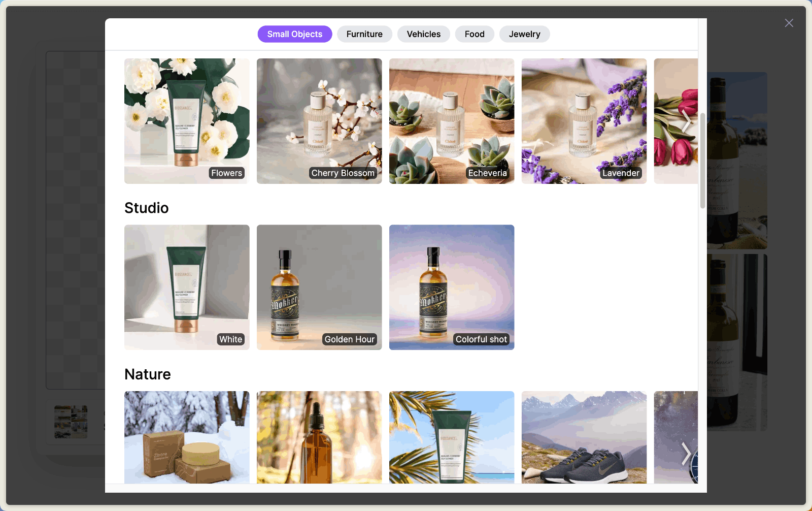Pick the Colorful shot studio background

coord(452,287)
